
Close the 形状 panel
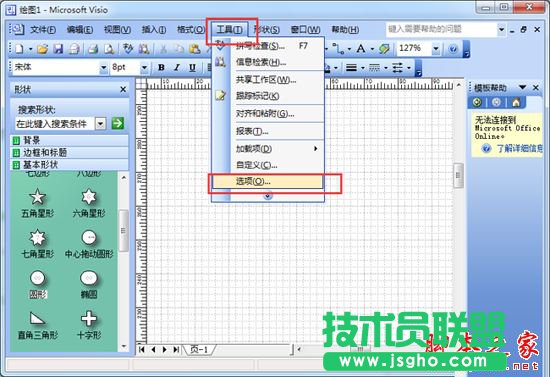click(123, 89)
